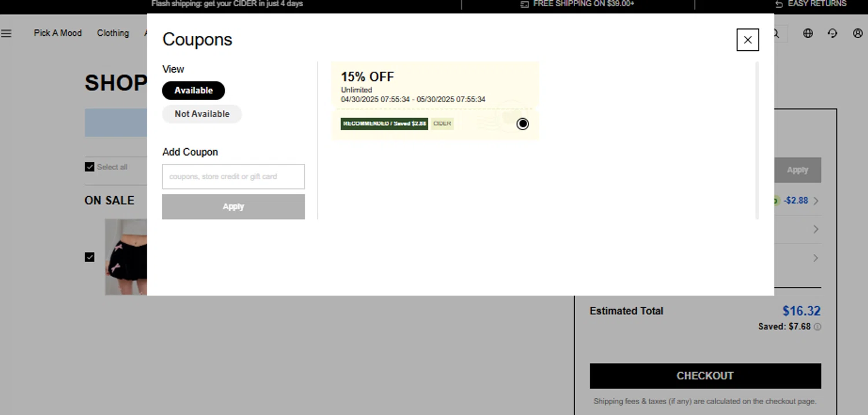Close the Coupons dialog
The width and height of the screenshot is (868, 415).
(x=748, y=40)
